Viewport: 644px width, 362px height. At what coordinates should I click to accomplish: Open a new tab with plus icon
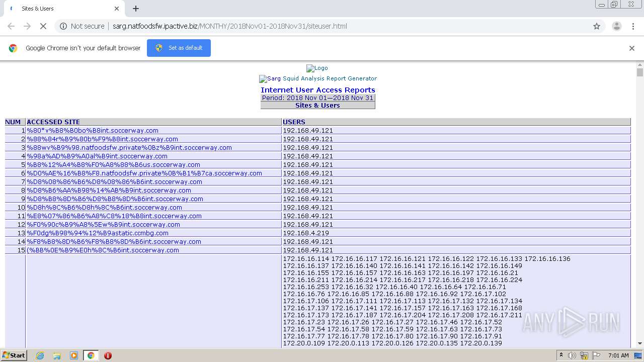tap(136, 9)
